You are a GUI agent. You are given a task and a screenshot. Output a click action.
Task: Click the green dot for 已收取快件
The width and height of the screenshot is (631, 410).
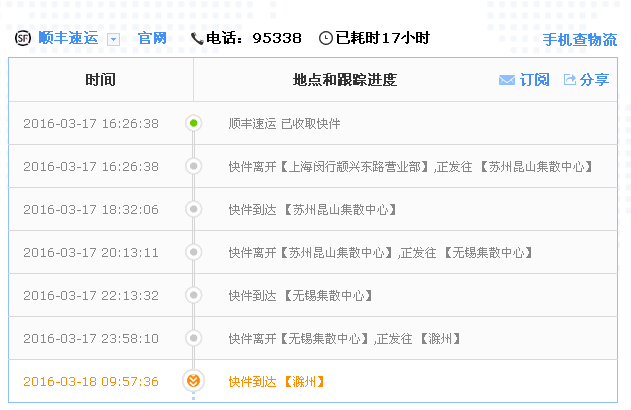[194, 123]
